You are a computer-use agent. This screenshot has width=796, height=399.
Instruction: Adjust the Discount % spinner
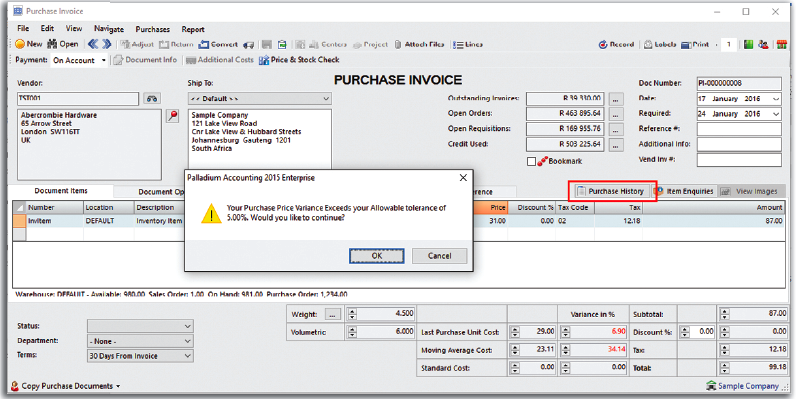pos(685,332)
